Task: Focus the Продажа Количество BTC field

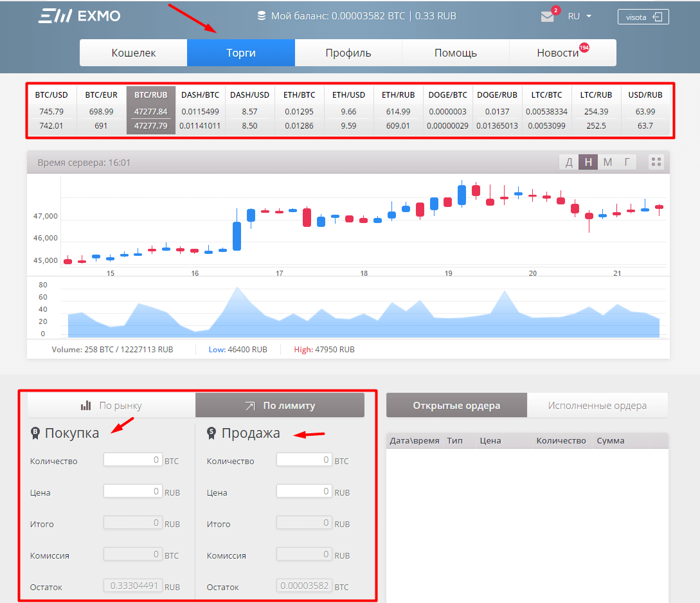Action: 304,460
